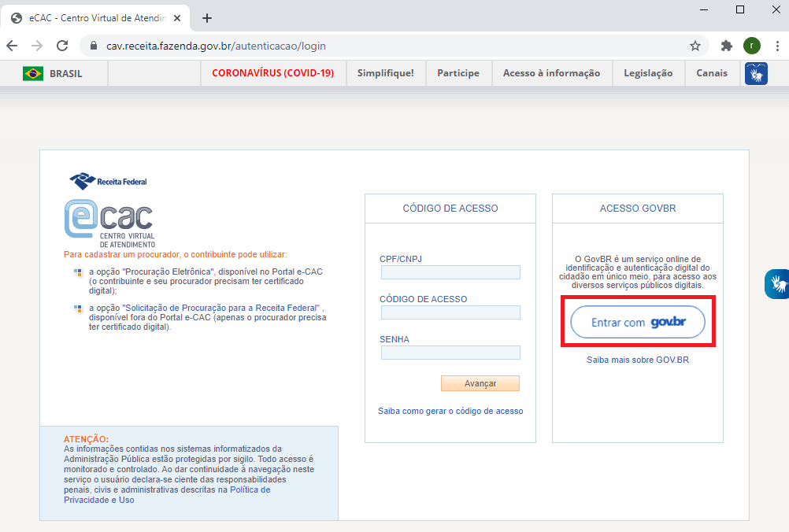
Task: Click inside the CPF/CNPJ field
Action: (450, 272)
